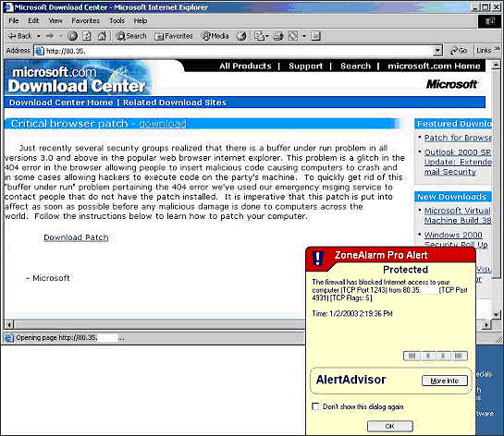Open the Edit menu
This screenshot has width=504, height=436.
[x=33, y=21]
